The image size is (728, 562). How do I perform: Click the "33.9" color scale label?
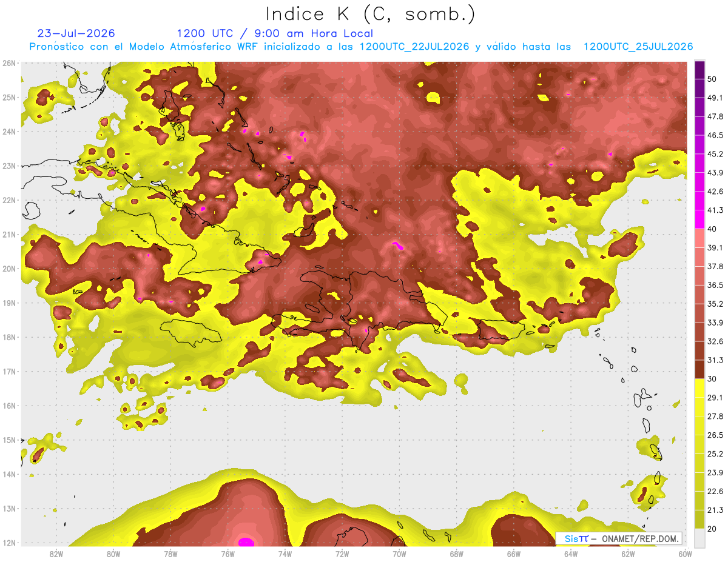715,323
